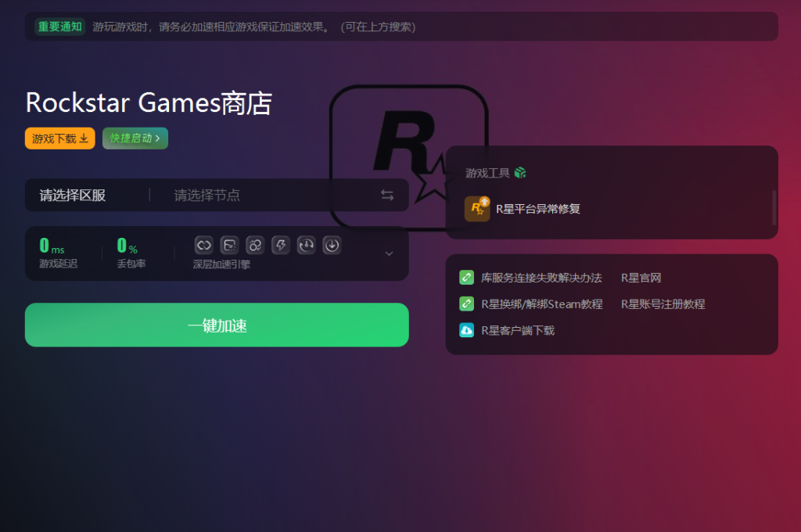Click the green cube icon beside 游戏工具
801x532 pixels.
click(520, 173)
